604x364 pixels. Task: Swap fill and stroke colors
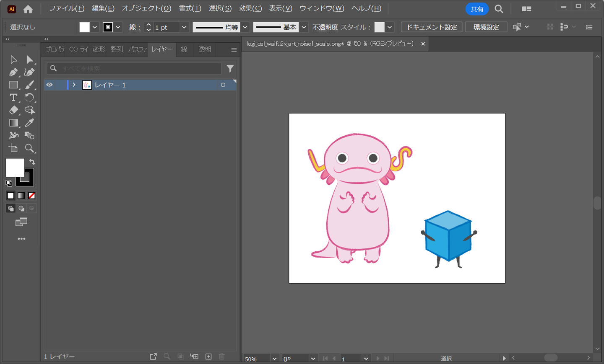(32, 162)
